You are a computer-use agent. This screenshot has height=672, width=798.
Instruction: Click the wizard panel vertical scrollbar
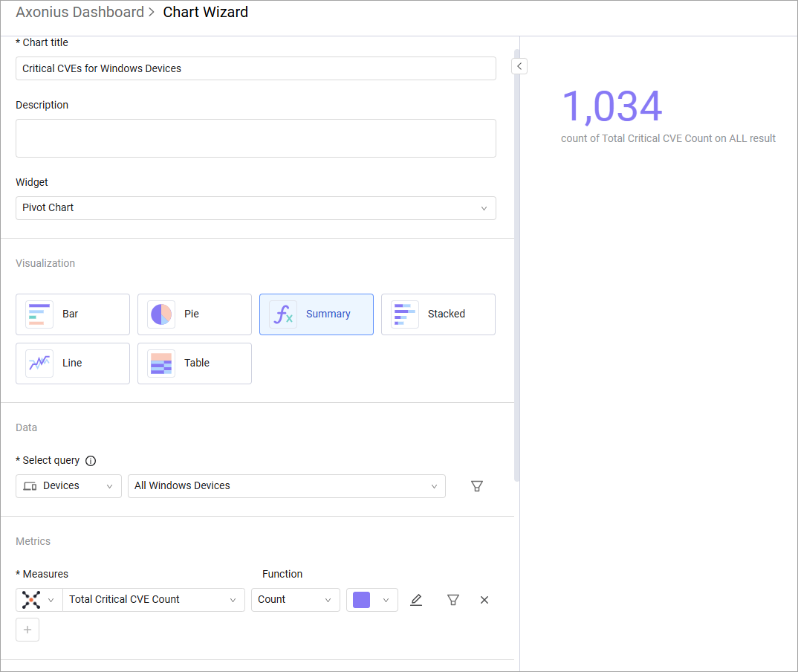516,265
